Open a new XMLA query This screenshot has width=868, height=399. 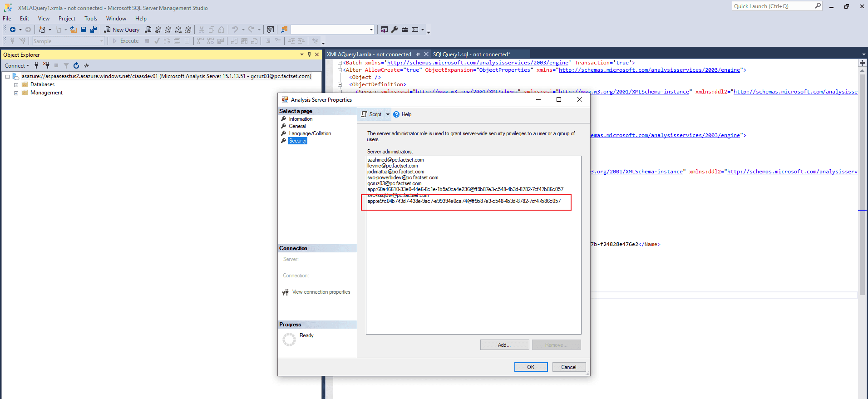(x=178, y=30)
